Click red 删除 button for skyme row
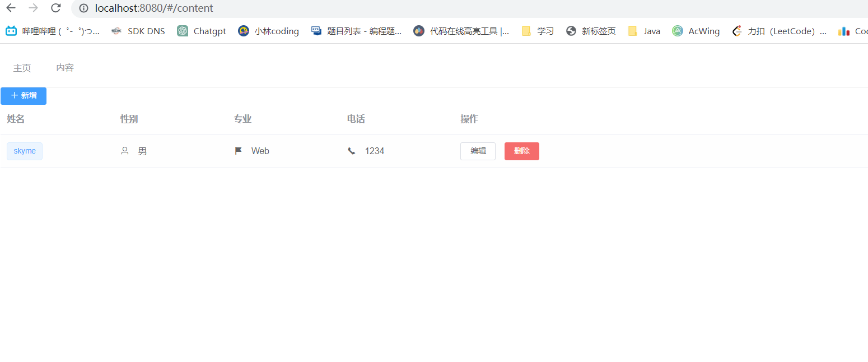Viewport: 868px width, 362px height. (522, 151)
